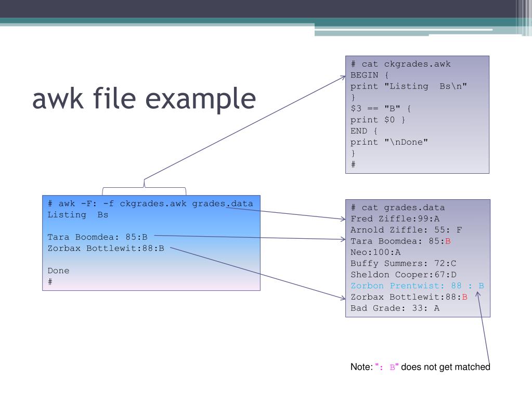Click the 'Sheldon Cooper:67:D' record
The width and height of the screenshot is (532, 399).
pyautogui.click(x=404, y=275)
